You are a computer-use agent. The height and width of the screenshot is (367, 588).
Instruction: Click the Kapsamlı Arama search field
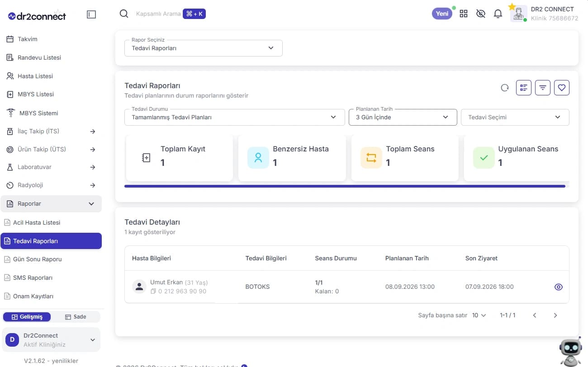pyautogui.click(x=158, y=14)
